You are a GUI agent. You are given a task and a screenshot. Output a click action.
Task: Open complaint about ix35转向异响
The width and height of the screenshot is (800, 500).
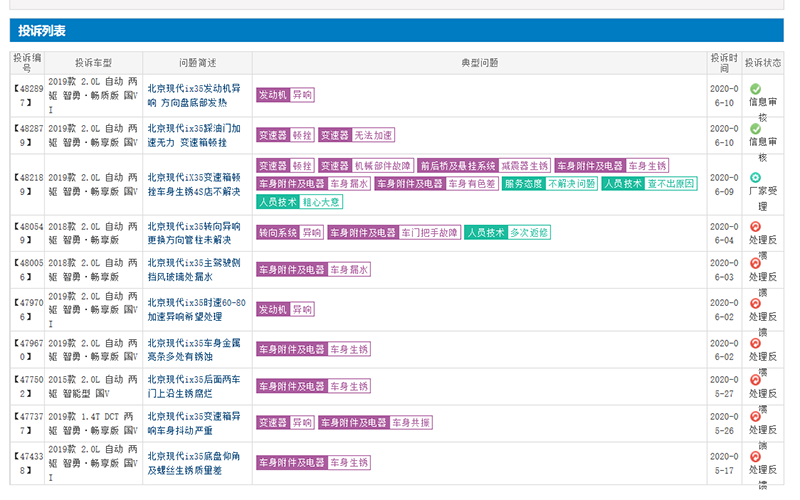pyautogui.click(x=194, y=233)
